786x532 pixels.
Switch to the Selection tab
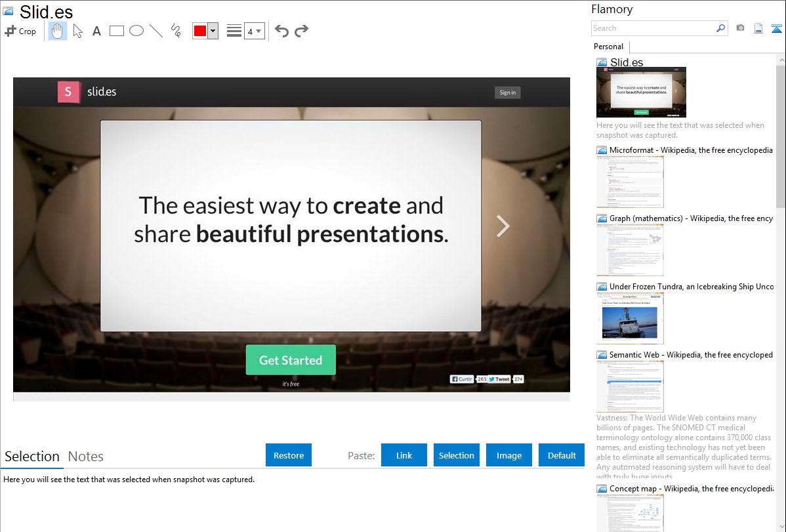pyautogui.click(x=32, y=457)
